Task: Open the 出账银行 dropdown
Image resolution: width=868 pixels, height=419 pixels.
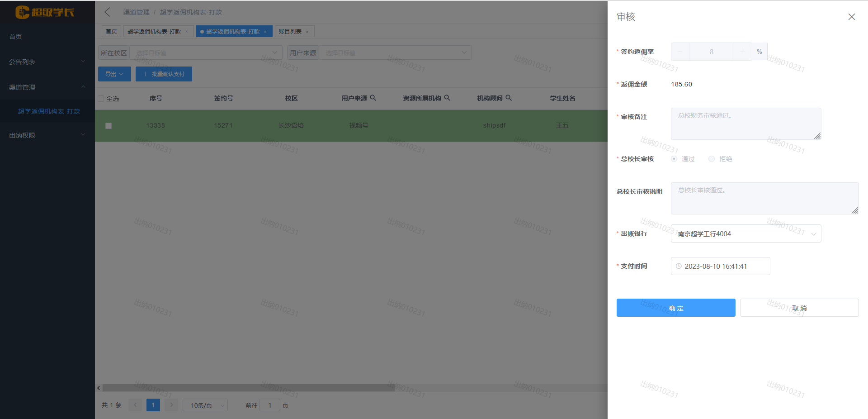Action: pos(745,234)
